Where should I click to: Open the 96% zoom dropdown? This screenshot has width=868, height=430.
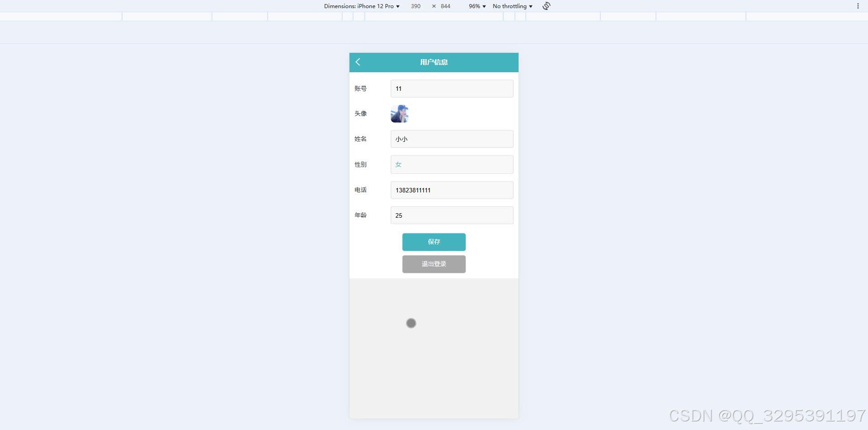pyautogui.click(x=477, y=6)
